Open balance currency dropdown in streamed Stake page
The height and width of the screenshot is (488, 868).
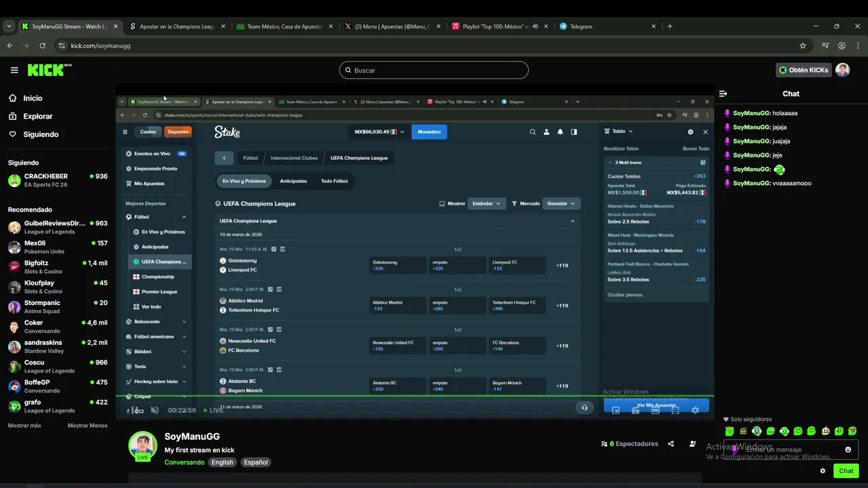click(x=379, y=131)
